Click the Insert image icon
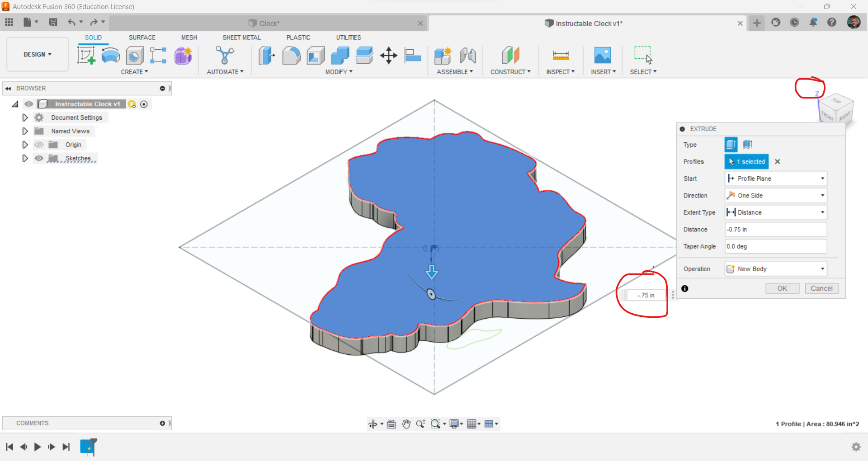Viewport: 868px width, 461px height. pyautogui.click(x=603, y=56)
